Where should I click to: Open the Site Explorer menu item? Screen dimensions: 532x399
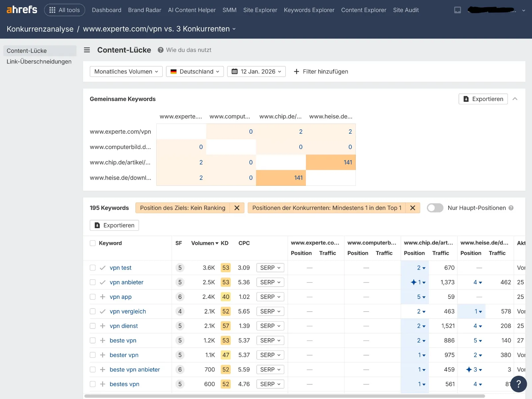coord(260,10)
